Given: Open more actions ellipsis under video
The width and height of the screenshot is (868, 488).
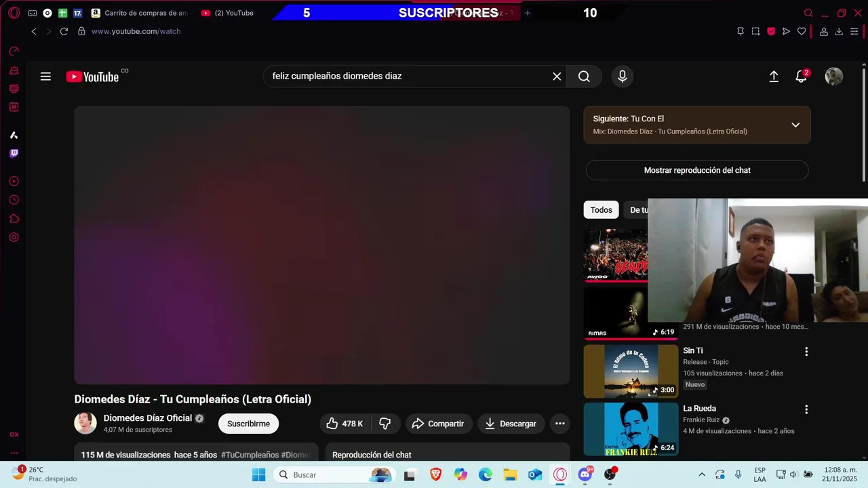Looking at the screenshot, I should pyautogui.click(x=560, y=424).
